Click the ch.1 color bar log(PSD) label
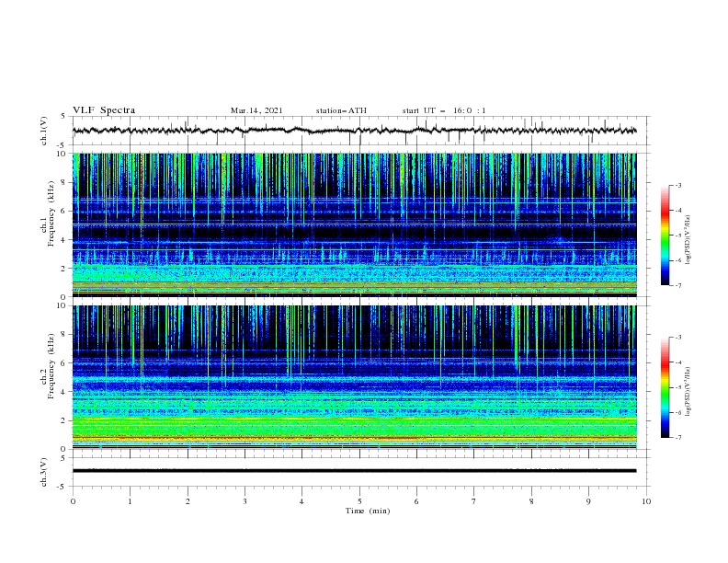Image resolution: width=728 pixels, height=563 pixels. click(688, 240)
